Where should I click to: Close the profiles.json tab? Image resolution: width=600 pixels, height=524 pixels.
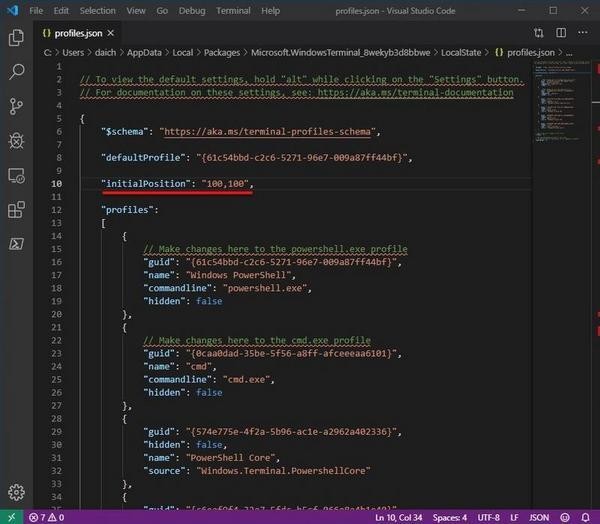pyautogui.click(x=111, y=33)
